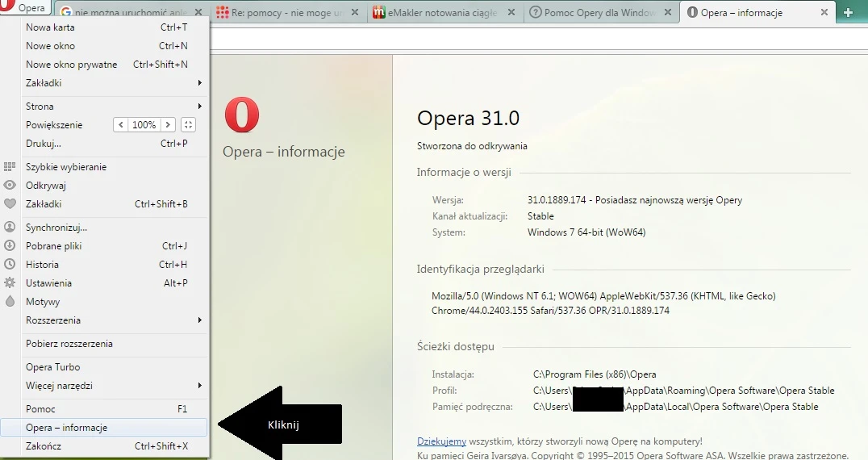Click the Ustawienia gear icon
The image size is (868, 460).
10,283
